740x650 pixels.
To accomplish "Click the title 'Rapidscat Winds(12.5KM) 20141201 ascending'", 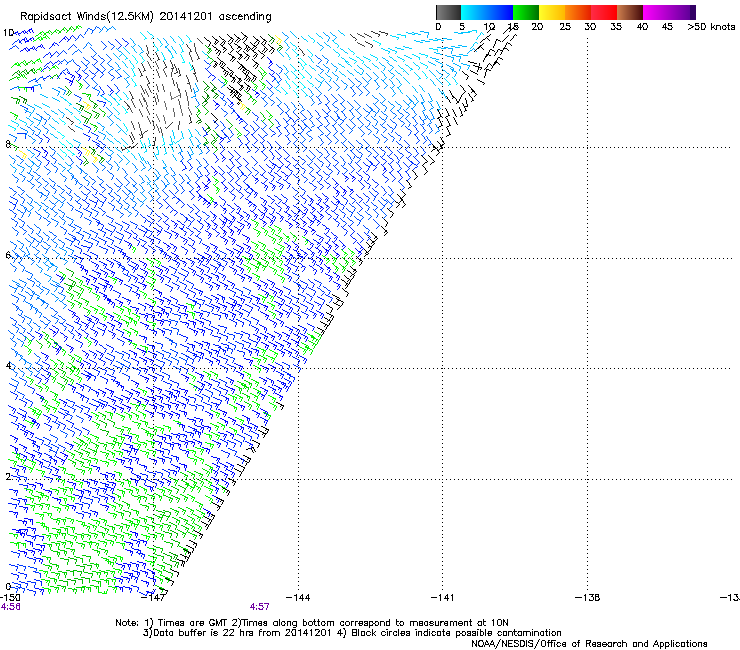I will tap(146, 17).
